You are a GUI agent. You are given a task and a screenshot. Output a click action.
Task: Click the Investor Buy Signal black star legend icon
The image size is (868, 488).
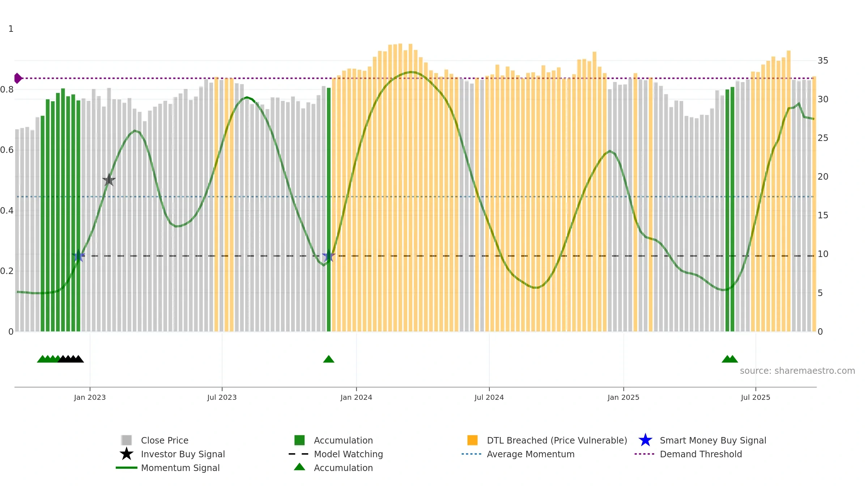click(x=126, y=454)
